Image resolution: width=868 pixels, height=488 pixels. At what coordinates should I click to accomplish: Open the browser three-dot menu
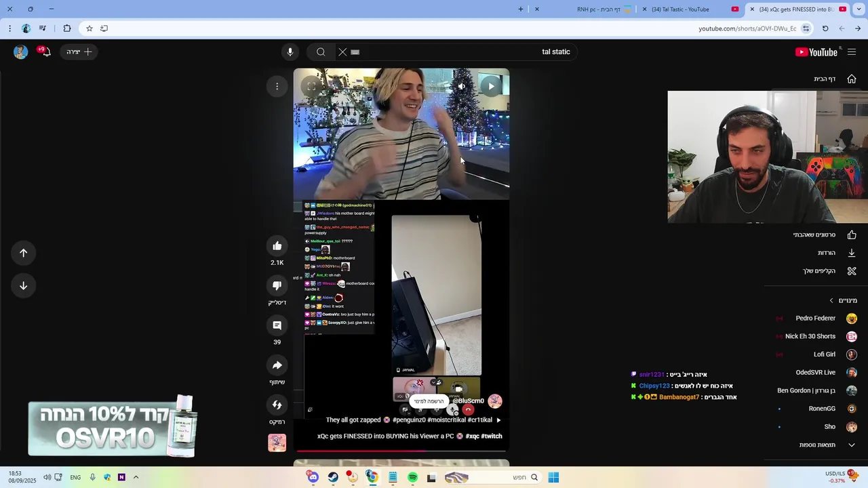click(9, 28)
